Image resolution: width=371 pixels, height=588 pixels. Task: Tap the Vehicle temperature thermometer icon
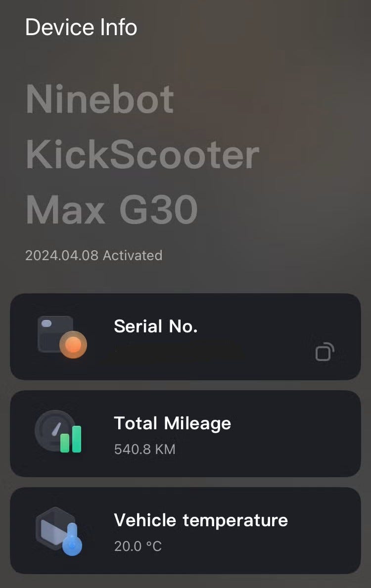[x=59, y=531]
